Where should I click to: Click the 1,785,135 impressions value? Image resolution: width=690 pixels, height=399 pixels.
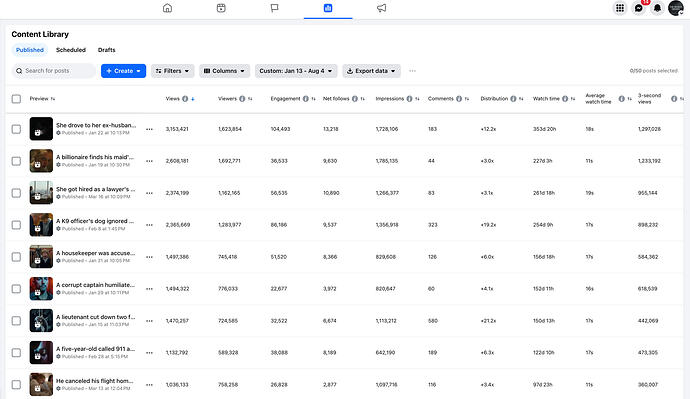tap(387, 161)
